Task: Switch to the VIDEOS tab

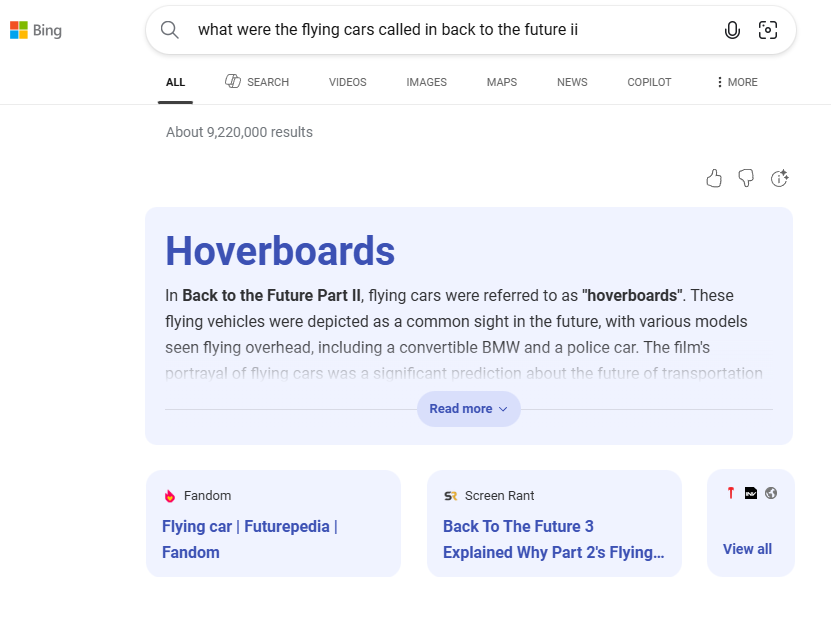Action: tap(348, 82)
